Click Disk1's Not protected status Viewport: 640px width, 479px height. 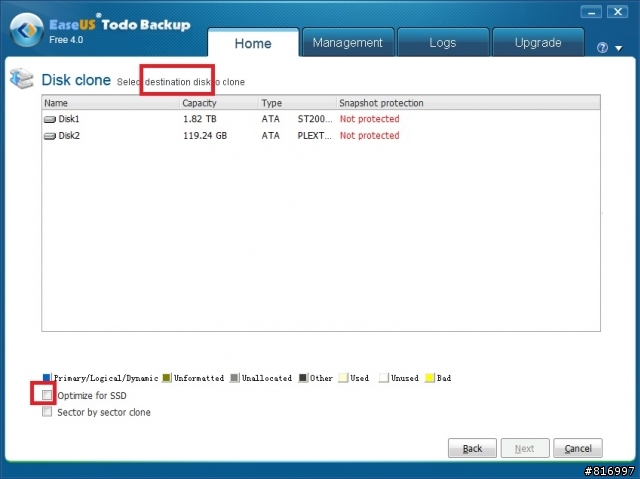coord(369,119)
